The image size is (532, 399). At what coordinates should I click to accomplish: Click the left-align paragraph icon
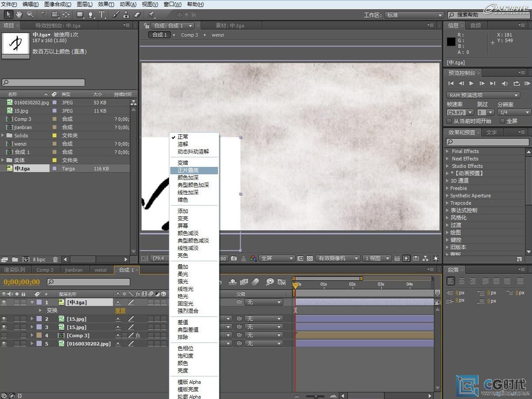tap(451, 281)
